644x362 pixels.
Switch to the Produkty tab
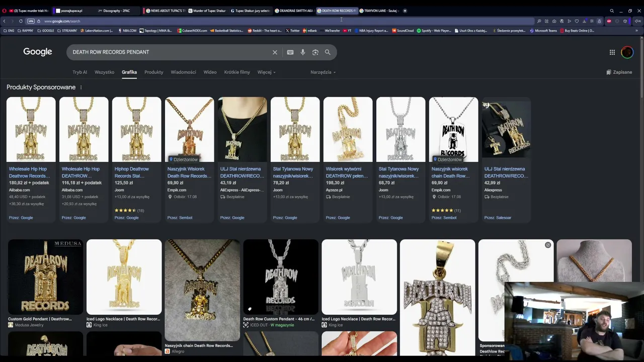[154, 72]
